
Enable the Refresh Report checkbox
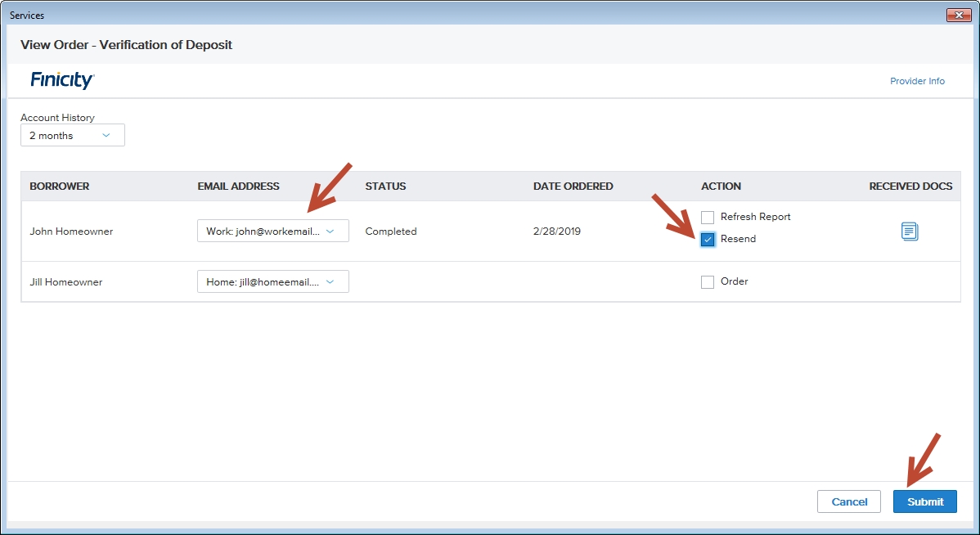coord(708,218)
